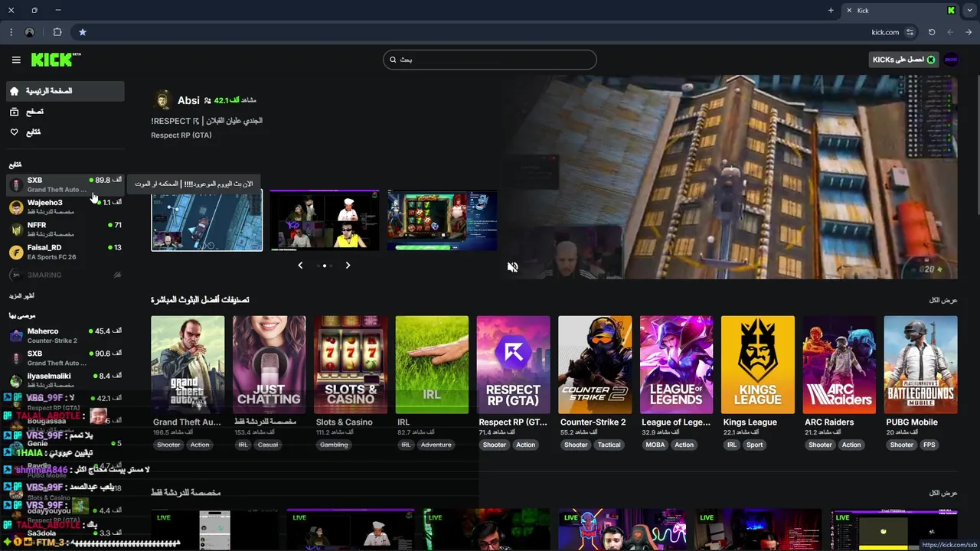Open the Browse item in sidebar
Viewport: 980px width, 551px height.
(x=65, y=112)
